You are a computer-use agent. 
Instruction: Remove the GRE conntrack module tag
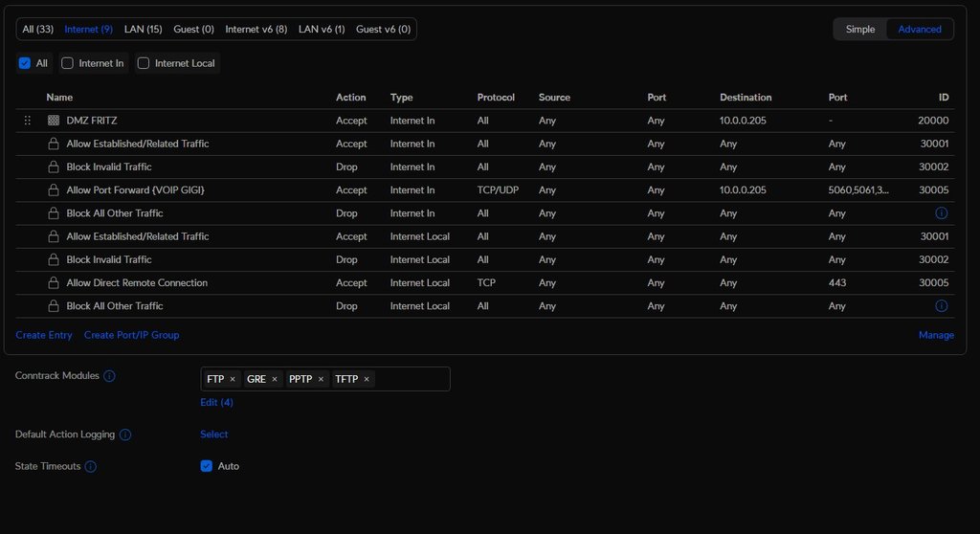click(x=275, y=379)
